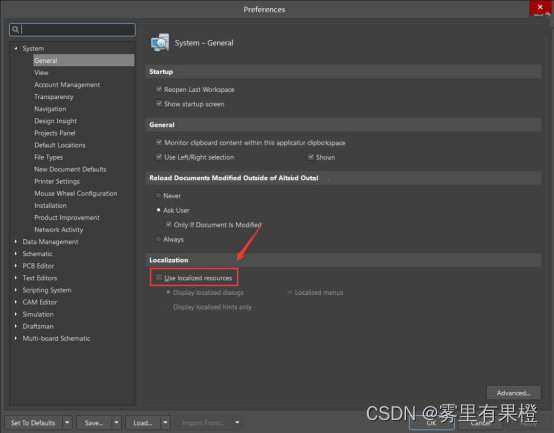This screenshot has width=554, height=433.
Task: Toggle Only If Document Is Modified
Action: (169, 224)
